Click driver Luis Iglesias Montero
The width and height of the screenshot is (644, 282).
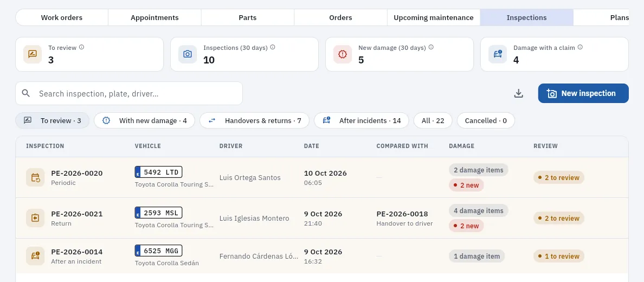[x=254, y=219]
